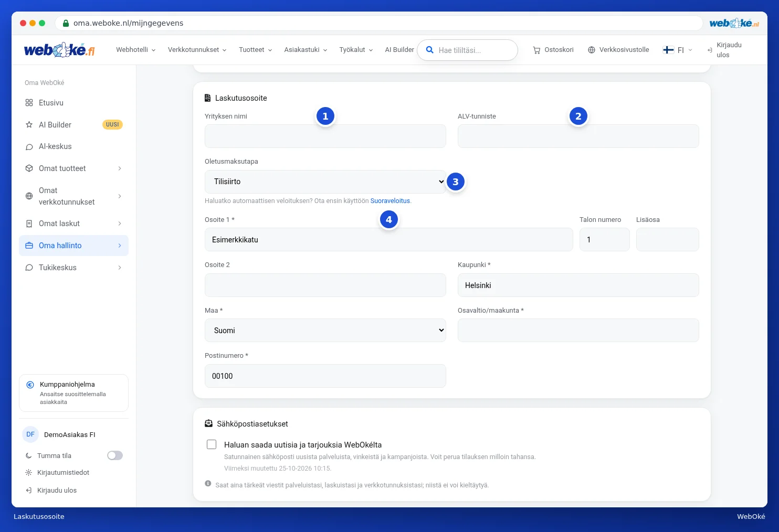Expand Omat tuotteet sidebar chevron
Viewport: 779px width, 532px height.
click(x=120, y=168)
